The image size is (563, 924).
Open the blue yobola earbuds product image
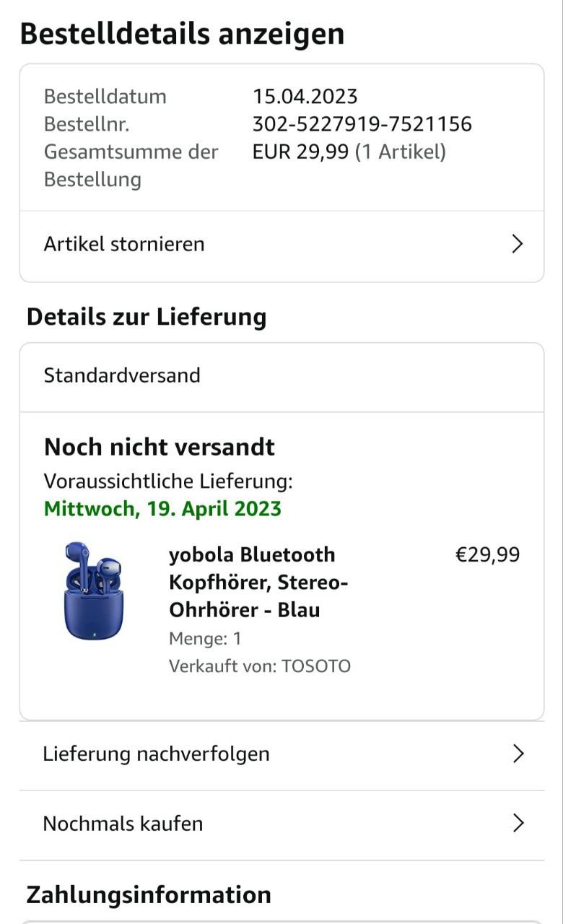tap(93, 590)
